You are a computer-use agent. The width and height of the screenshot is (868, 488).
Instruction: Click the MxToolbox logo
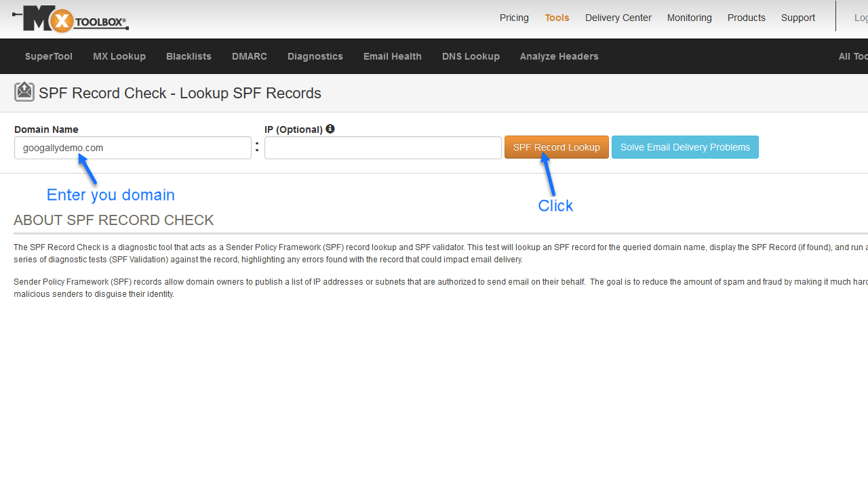click(x=71, y=19)
